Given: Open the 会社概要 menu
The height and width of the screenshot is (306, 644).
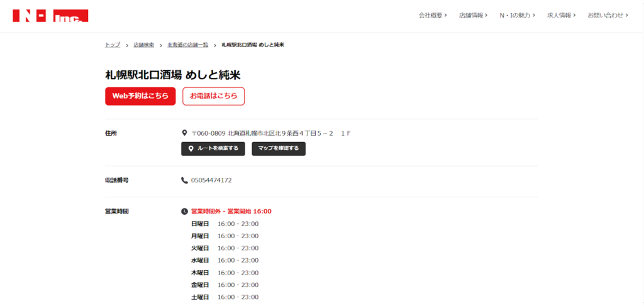Looking at the screenshot, I should [x=433, y=15].
